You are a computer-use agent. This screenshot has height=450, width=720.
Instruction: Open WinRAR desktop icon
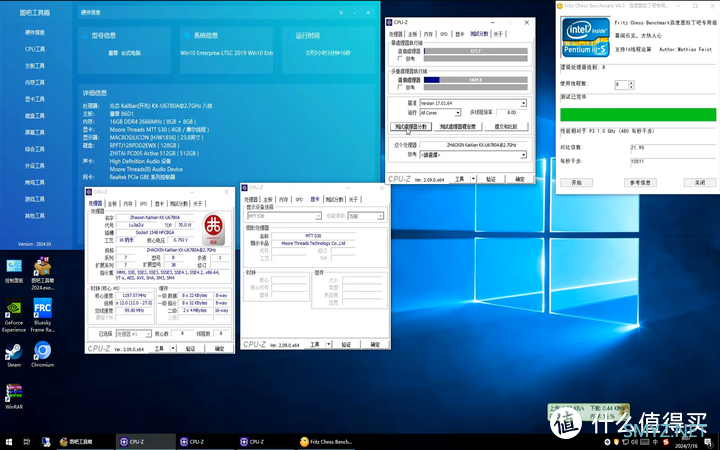[14, 397]
